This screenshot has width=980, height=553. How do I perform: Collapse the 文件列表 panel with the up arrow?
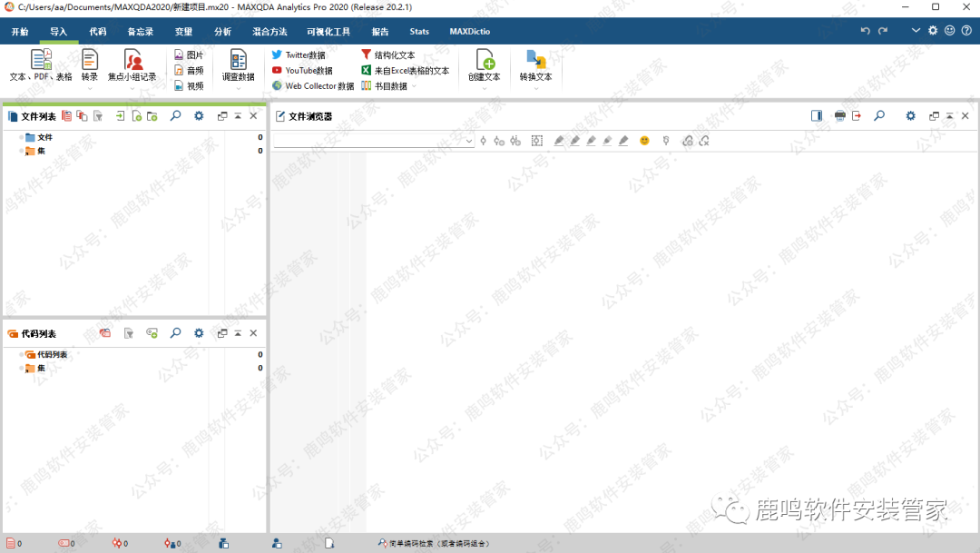[238, 116]
